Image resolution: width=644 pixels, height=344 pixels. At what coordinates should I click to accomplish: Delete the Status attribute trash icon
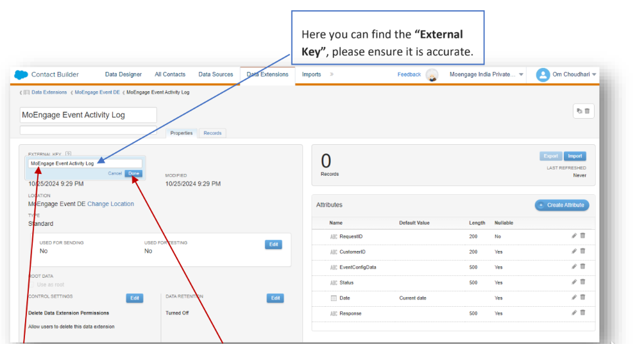pyautogui.click(x=583, y=282)
